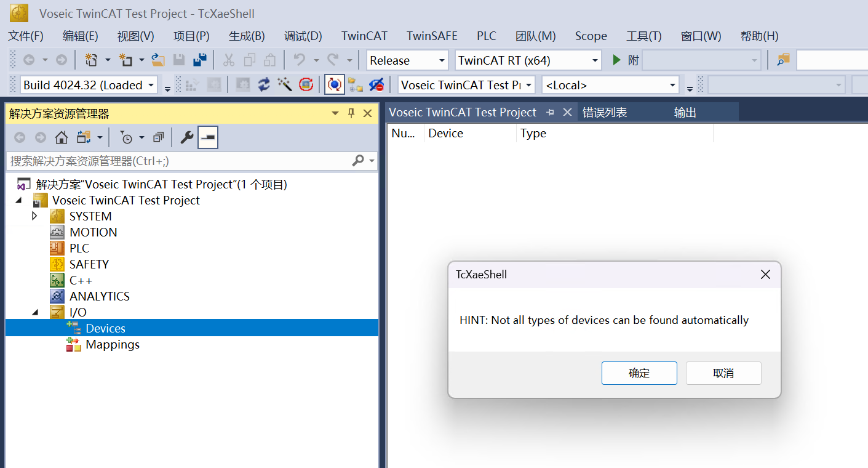
Task: Click the Show Online Data folders icon
Action: point(356,84)
